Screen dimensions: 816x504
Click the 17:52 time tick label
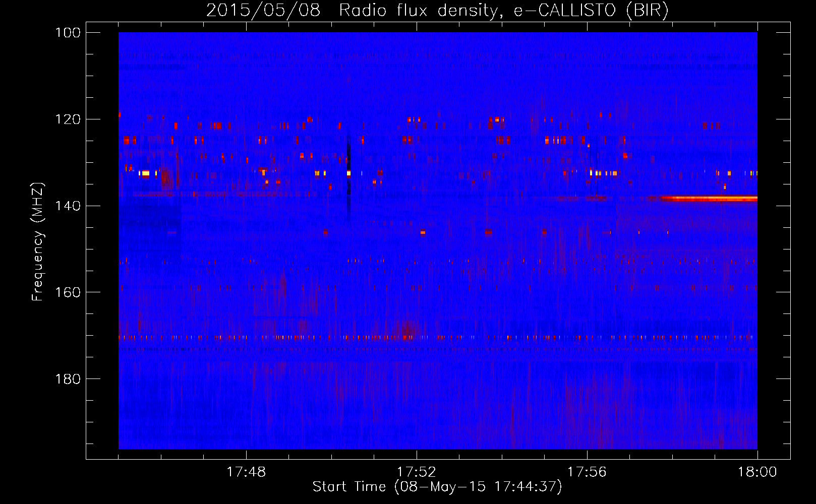(x=417, y=472)
